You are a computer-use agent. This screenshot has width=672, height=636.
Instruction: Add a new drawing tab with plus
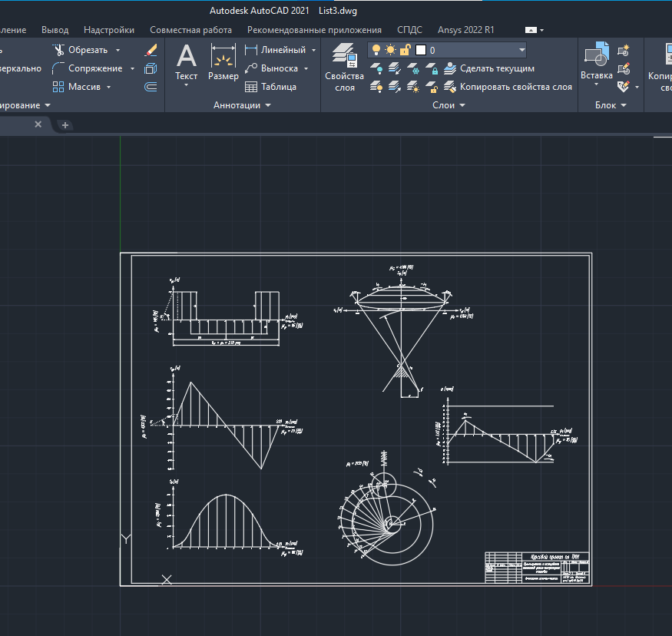pyautogui.click(x=65, y=124)
